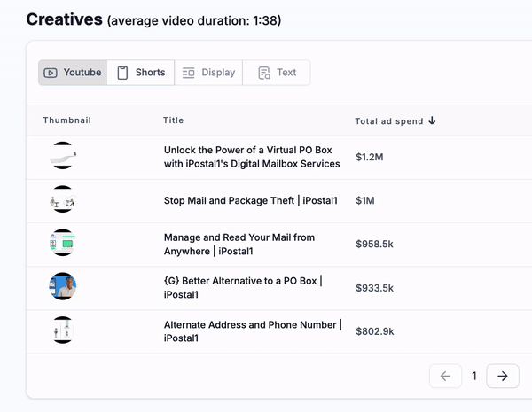
Task: Click the $958.5k ad spend value
Action: [374, 244]
